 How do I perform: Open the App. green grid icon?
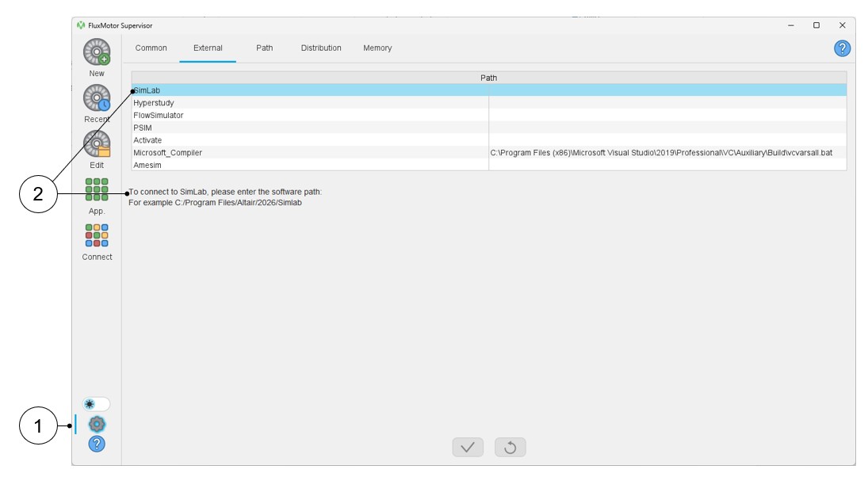tap(97, 189)
